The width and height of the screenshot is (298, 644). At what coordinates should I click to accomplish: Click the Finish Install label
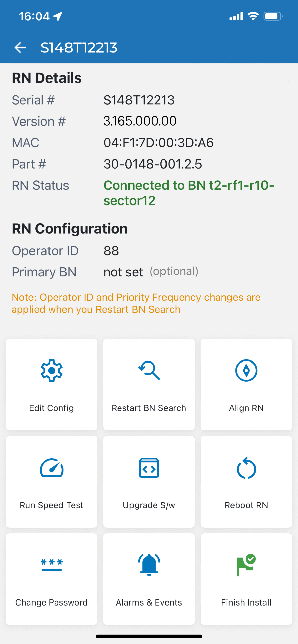[246, 602]
